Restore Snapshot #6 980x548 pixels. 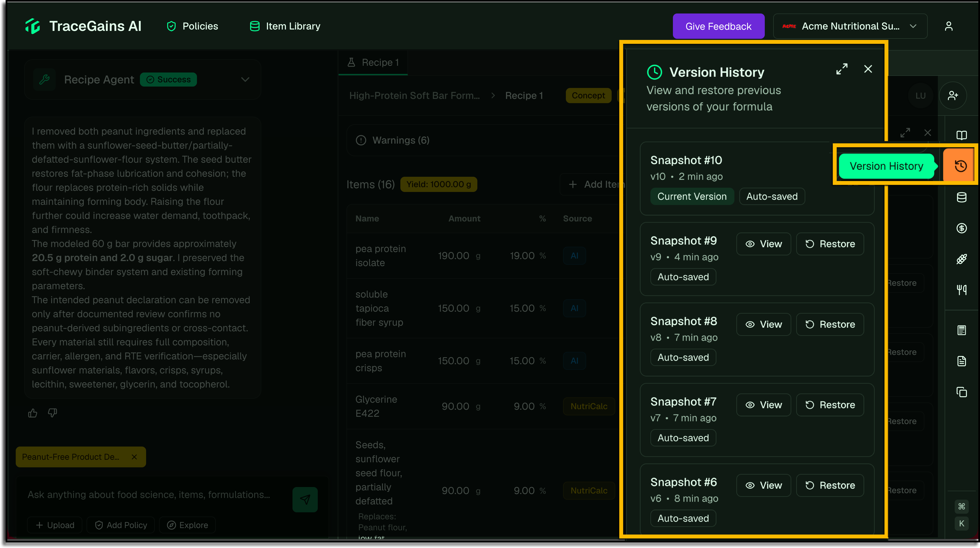click(830, 485)
